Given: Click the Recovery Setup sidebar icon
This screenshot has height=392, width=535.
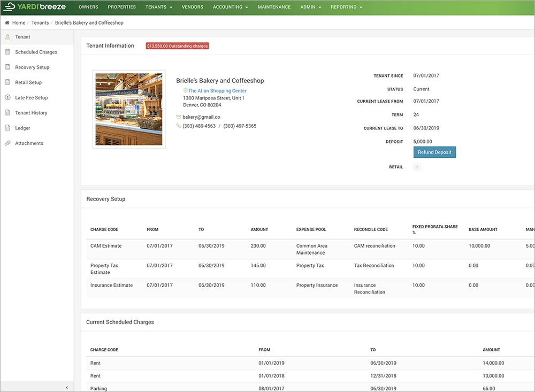Looking at the screenshot, I should coord(7,67).
